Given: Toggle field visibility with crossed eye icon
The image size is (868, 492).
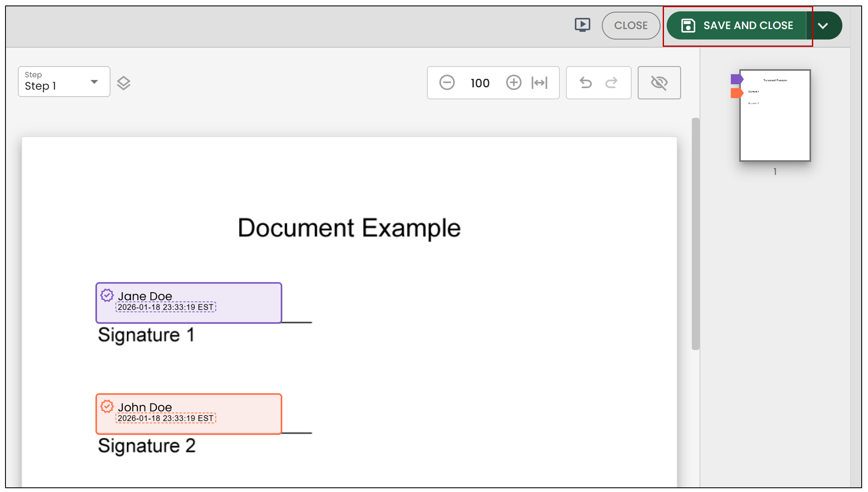Looking at the screenshot, I should pos(659,83).
